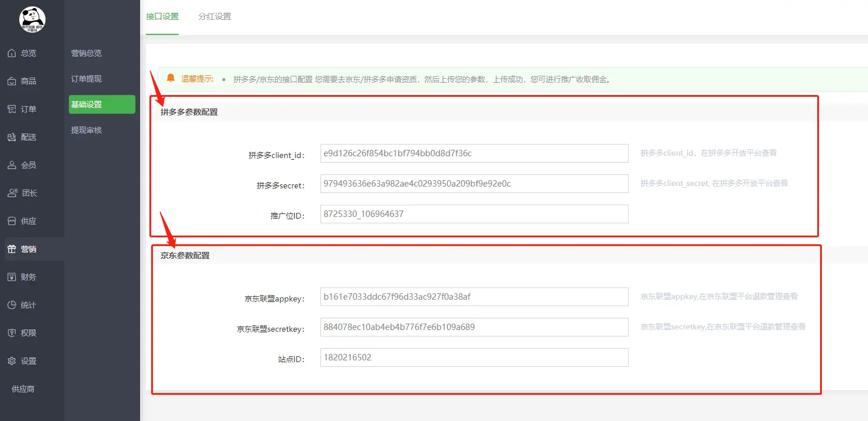
Task: Click hint text for 拼多多client_secret
Action: point(714,183)
